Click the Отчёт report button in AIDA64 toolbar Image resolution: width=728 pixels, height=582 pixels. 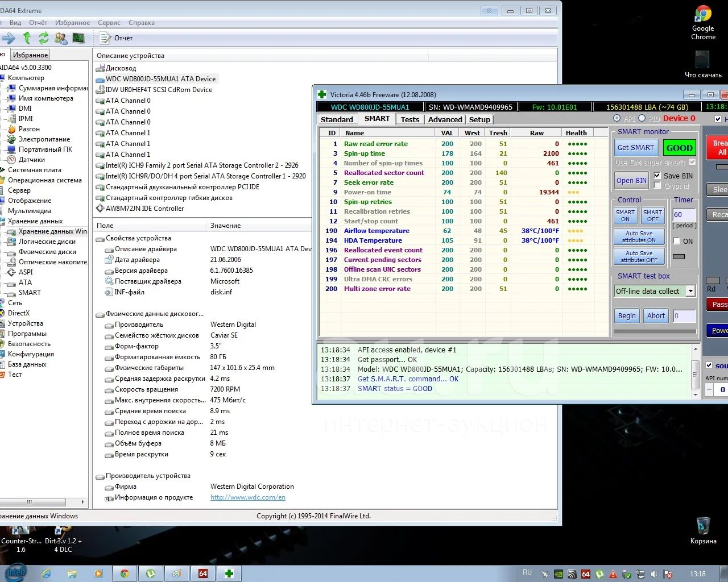[x=116, y=38]
